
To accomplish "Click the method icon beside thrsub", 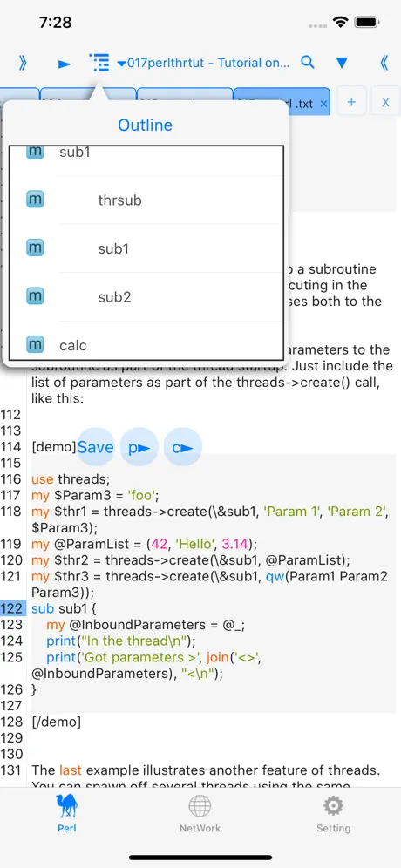I will (35, 200).
